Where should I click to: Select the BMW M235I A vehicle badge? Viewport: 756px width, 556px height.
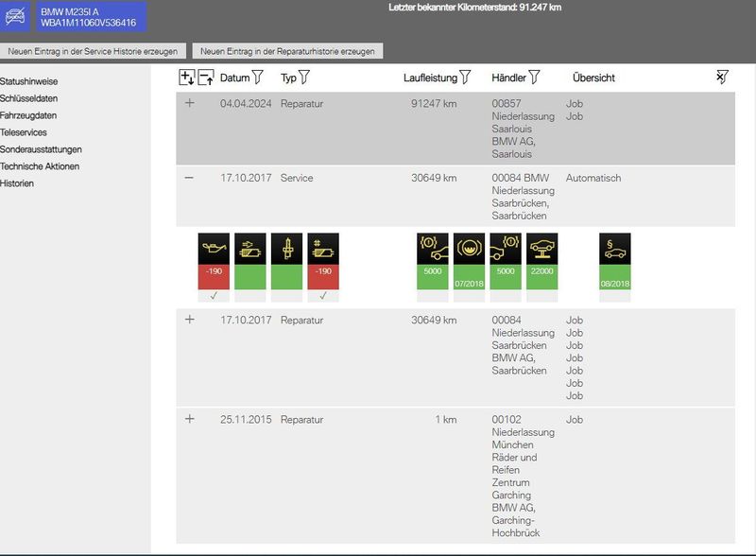tap(92, 17)
